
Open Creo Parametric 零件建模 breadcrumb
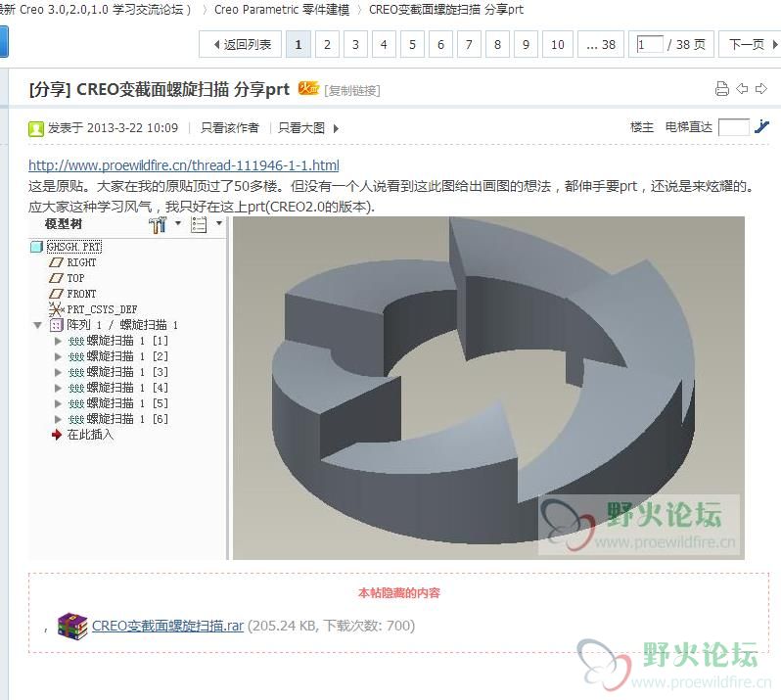point(282,10)
